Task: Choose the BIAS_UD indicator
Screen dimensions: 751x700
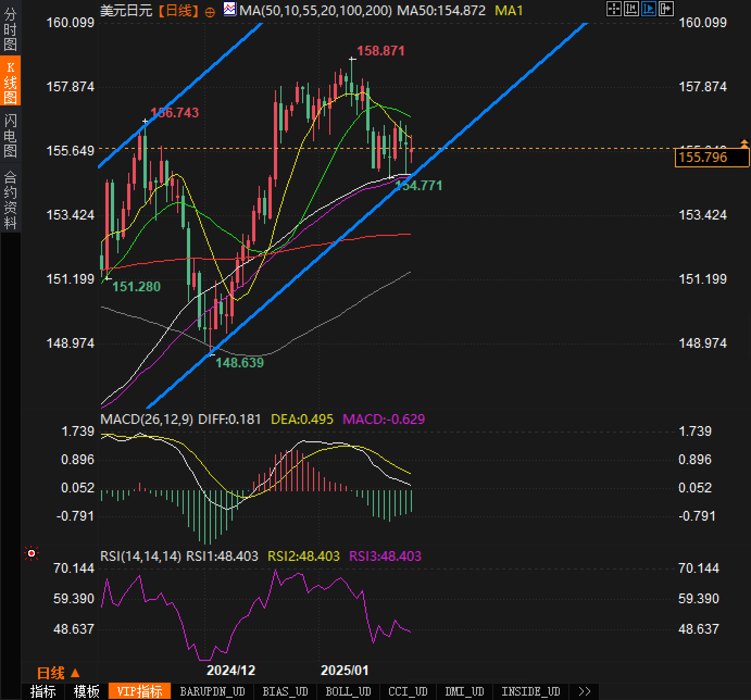Action: click(285, 691)
